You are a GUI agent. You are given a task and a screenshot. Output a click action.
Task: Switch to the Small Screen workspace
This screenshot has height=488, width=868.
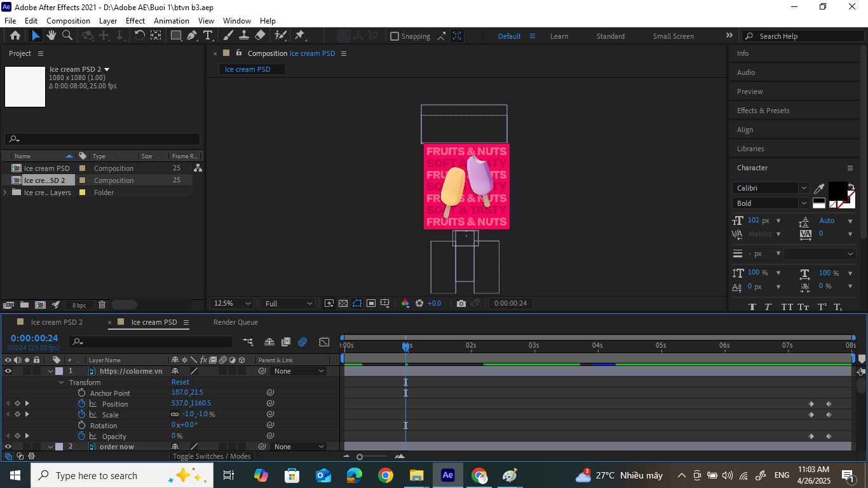674,36
